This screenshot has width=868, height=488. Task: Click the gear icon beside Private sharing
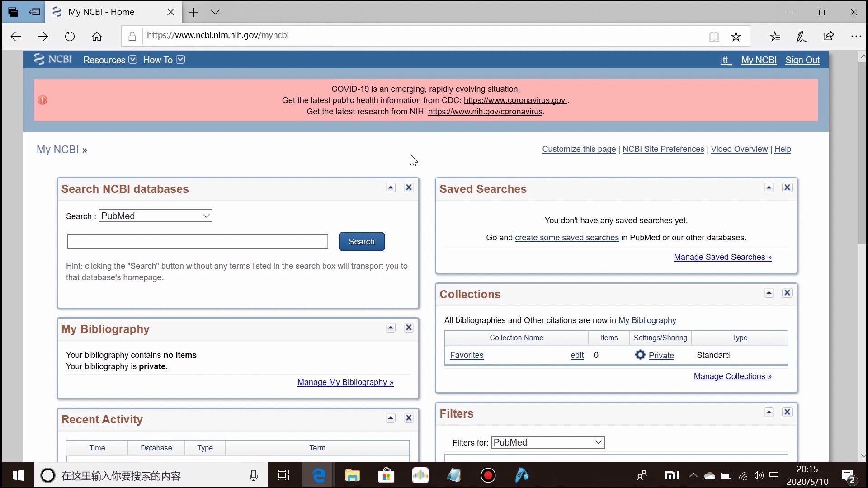click(x=640, y=355)
